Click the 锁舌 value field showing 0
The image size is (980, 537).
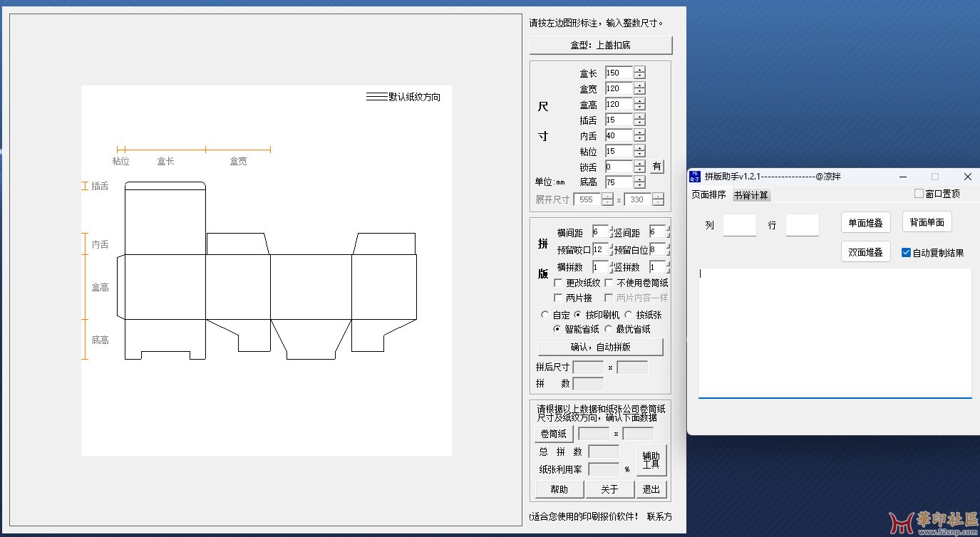(619, 167)
